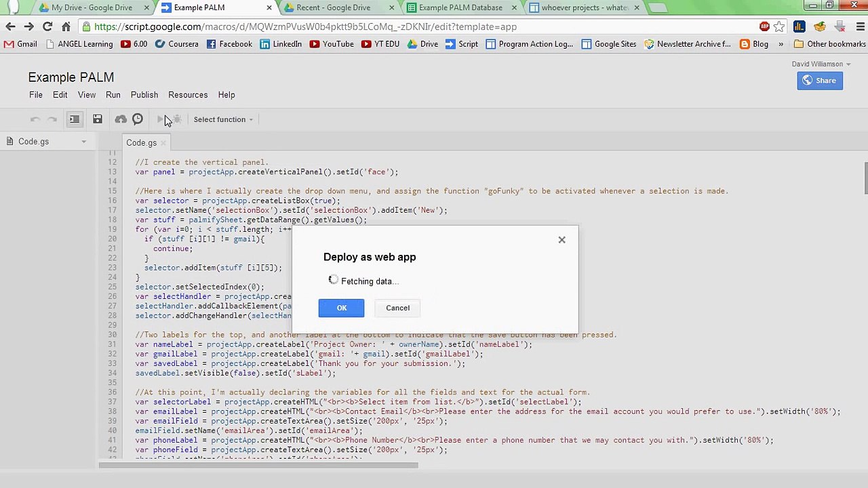This screenshot has width=868, height=488.
Task: Run the script with the play icon
Action: [161, 119]
